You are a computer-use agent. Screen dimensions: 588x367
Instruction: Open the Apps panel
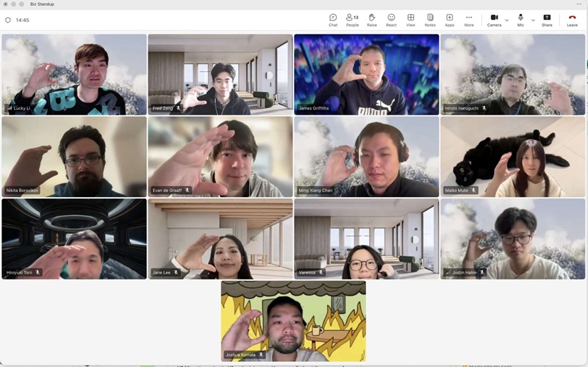(x=450, y=19)
